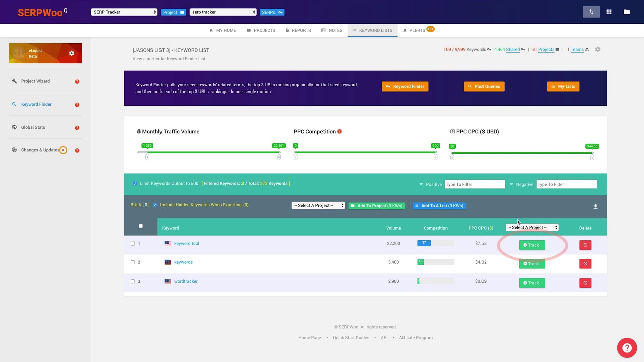Screen dimensions: 644x362
Task: Click Monthly Traffic Volume minimum slider handle
Action: pos(147,157)
